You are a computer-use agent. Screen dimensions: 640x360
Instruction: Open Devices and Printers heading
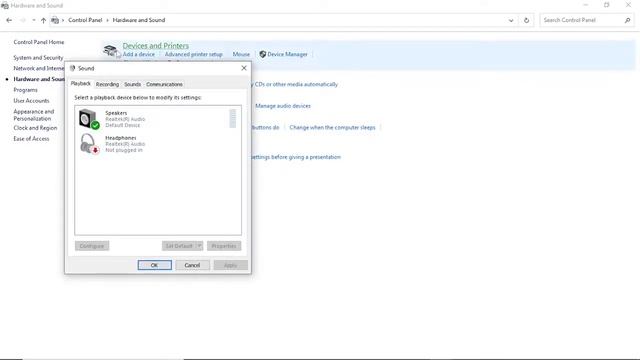156,46
